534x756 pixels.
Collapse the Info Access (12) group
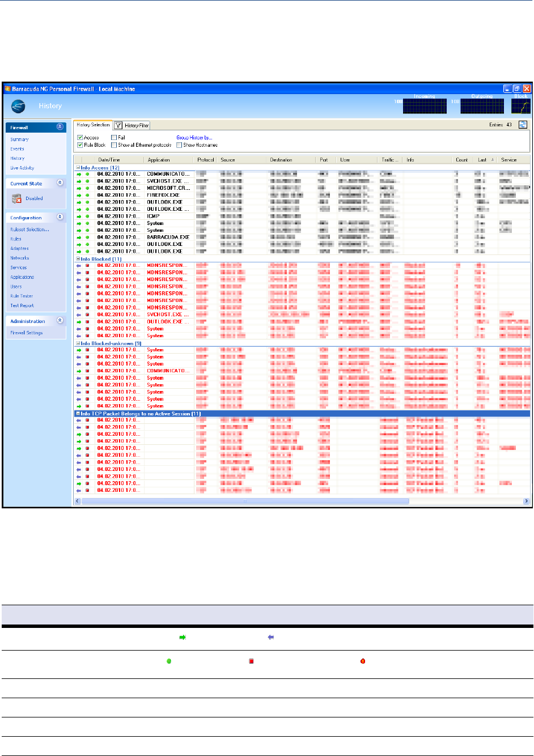click(x=78, y=168)
